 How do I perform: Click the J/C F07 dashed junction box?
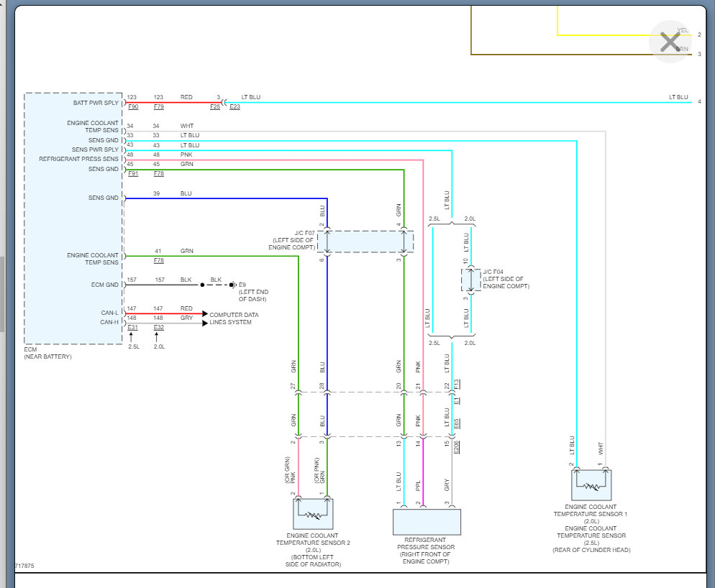pos(365,242)
